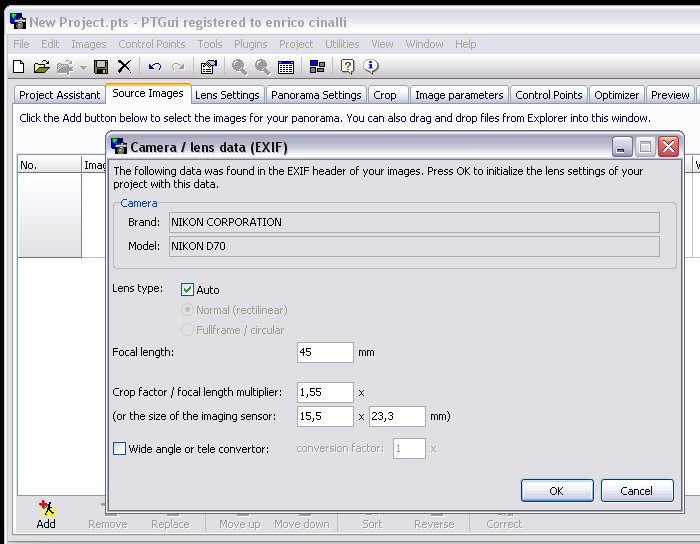
Task: Switch to Project Assistant tab
Action: click(x=59, y=95)
